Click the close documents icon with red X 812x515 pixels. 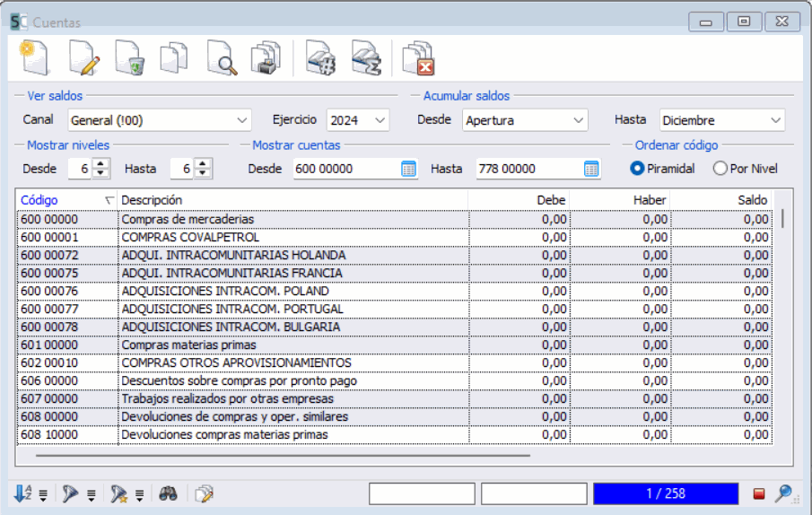click(418, 58)
